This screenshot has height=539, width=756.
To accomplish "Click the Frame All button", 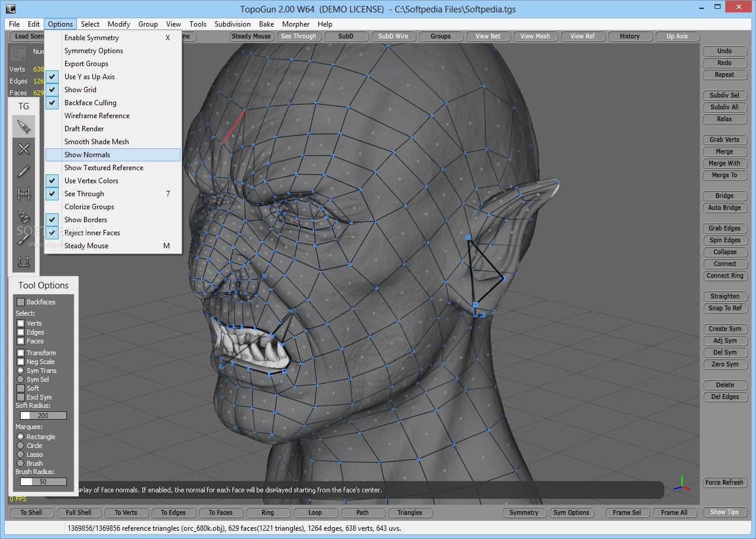I will [674, 512].
